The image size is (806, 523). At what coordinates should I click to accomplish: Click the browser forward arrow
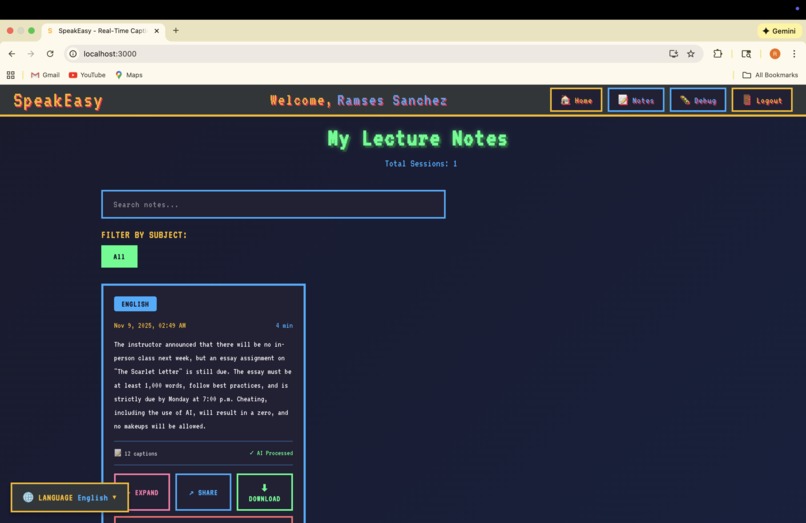pyautogui.click(x=31, y=53)
